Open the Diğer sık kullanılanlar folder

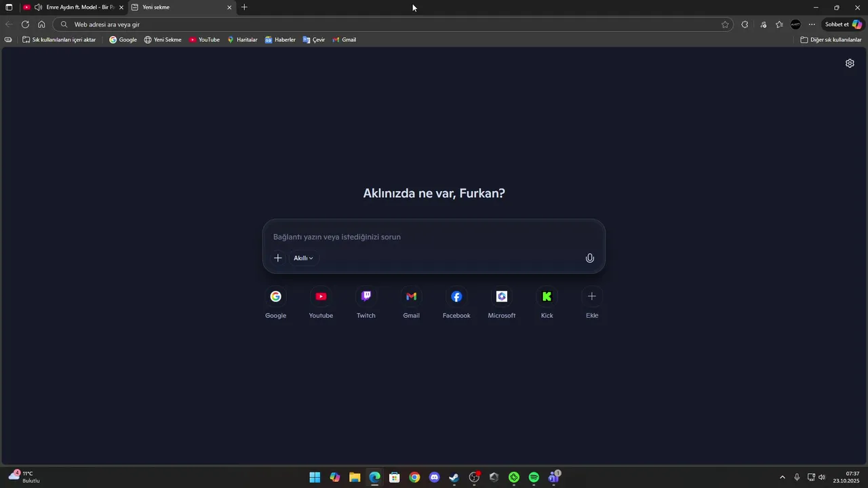(831, 40)
